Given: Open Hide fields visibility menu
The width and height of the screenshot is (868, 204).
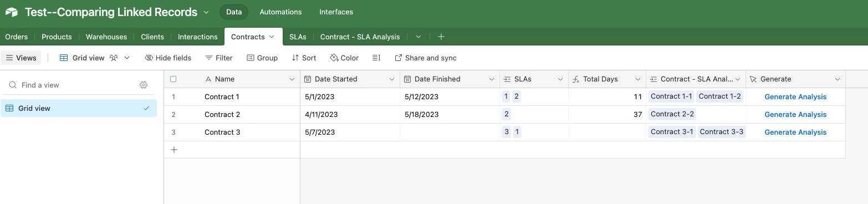Looking at the screenshot, I should coord(168,58).
